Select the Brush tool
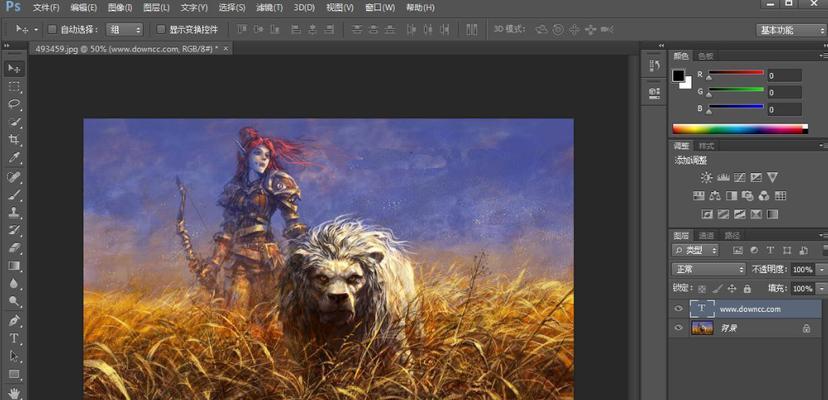Screen dimensions: 828x400 click(x=14, y=194)
